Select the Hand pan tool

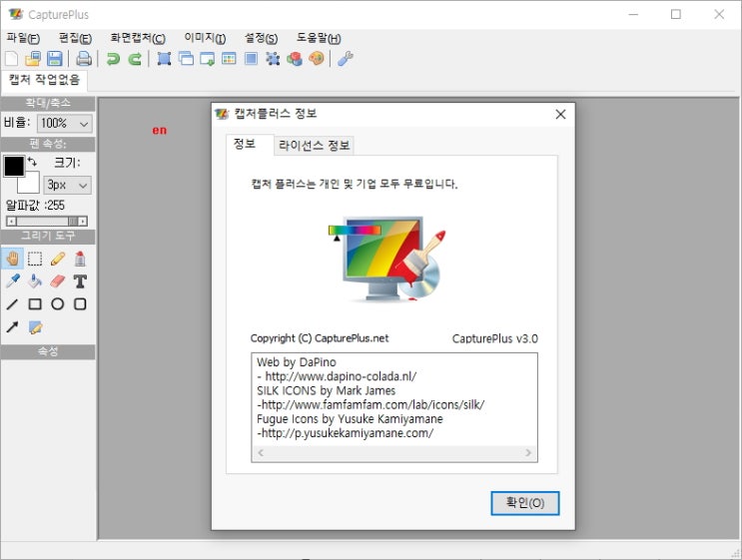[x=12, y=259]
